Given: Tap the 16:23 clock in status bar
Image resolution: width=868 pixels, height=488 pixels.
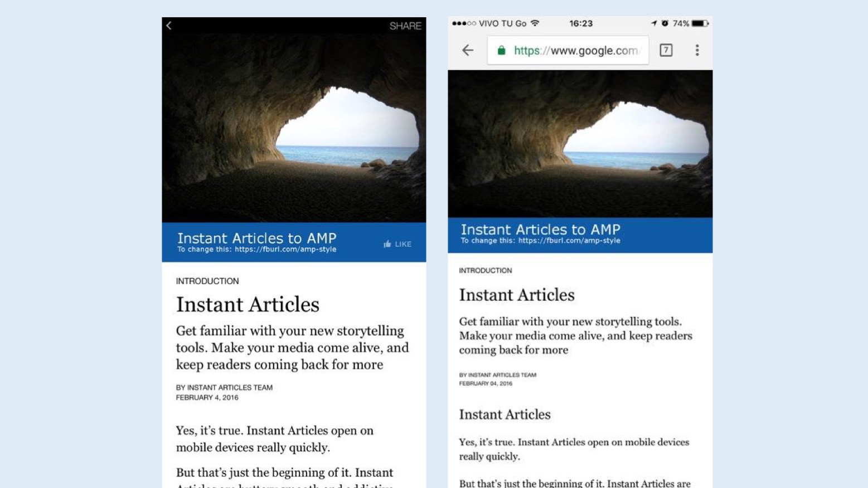Looking at the screenshot, I should coord(581,23).
